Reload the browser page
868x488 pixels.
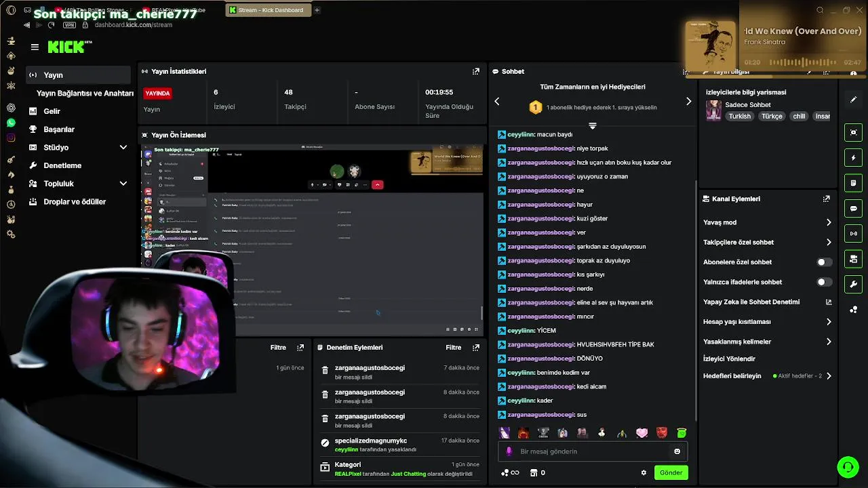pyautogui.click(x=51, y=25)
